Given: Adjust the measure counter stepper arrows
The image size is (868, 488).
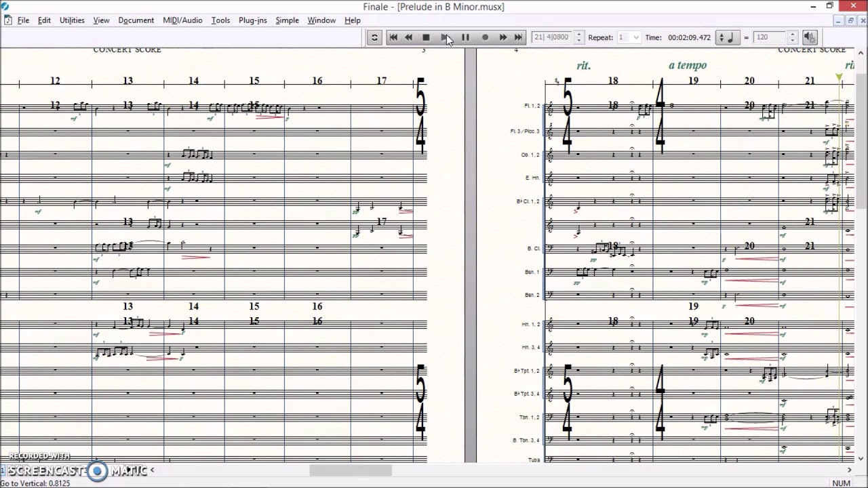Looking at the screenshot, I should [579, 37].
